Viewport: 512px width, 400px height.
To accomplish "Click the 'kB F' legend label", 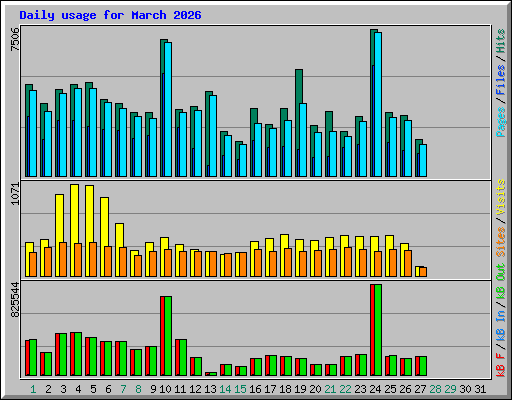I will 501,365.
